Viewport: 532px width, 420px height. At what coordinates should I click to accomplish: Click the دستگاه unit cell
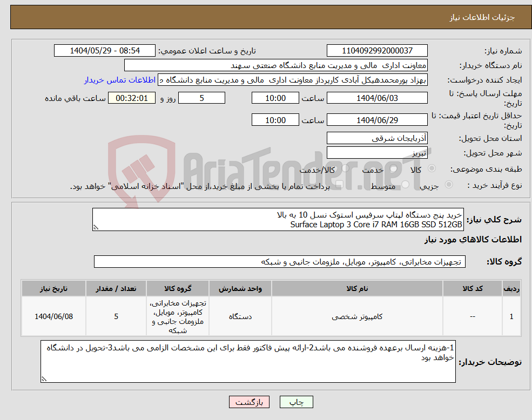(x=240, y=316)
